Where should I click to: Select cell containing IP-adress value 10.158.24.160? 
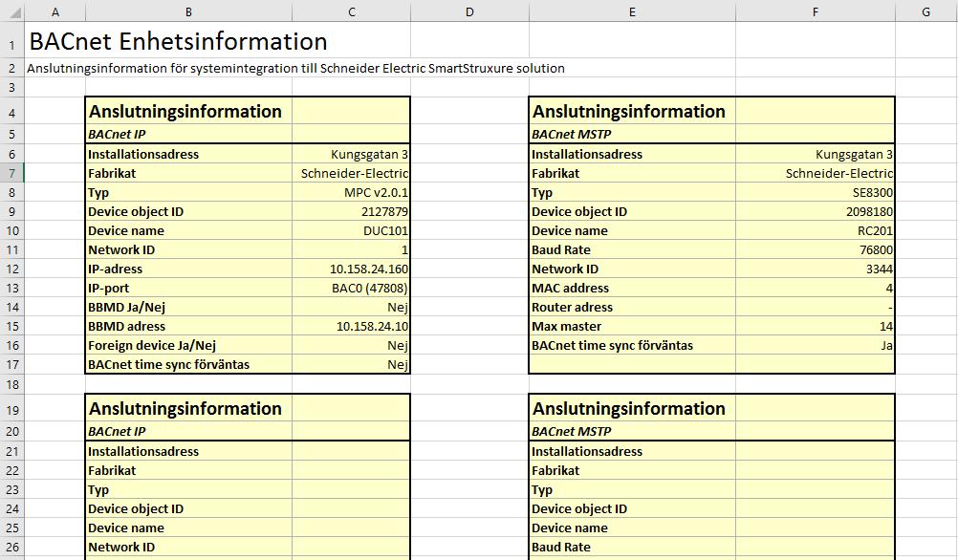pos(351,269)
